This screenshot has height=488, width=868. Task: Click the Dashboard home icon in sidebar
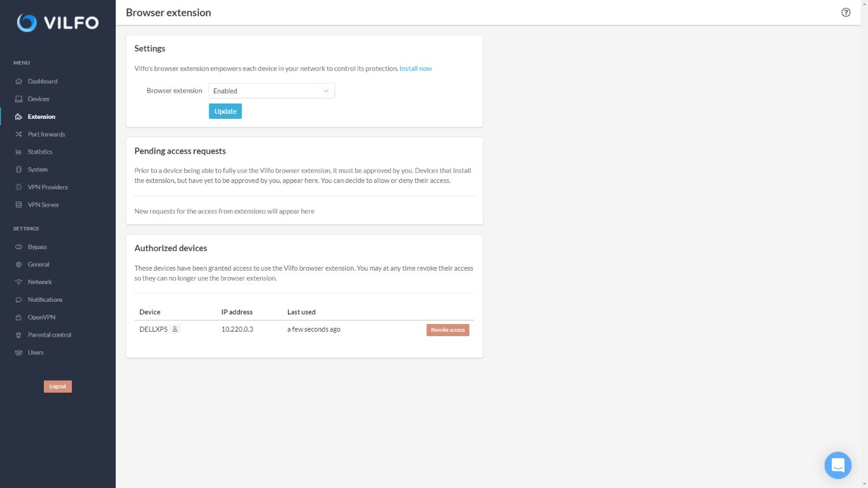point(18,81)
